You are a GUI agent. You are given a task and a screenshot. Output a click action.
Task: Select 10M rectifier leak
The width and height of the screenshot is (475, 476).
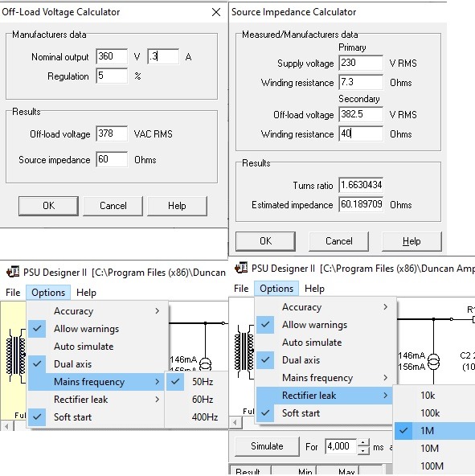tap(435, 448)
